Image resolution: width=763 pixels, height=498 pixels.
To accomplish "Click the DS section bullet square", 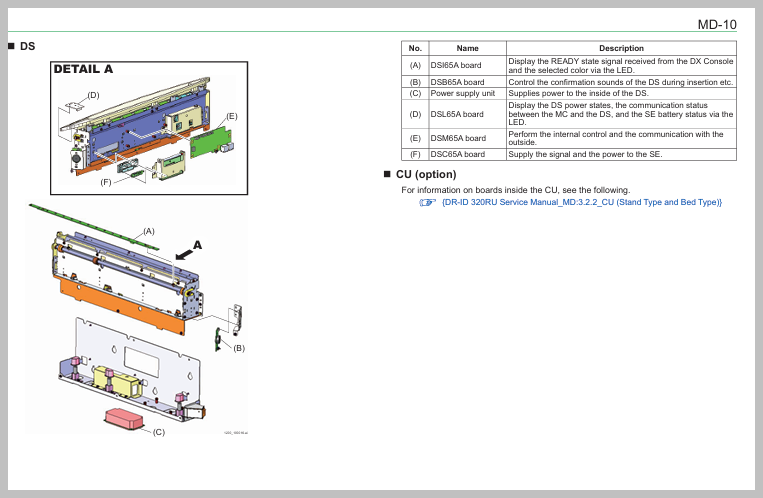I will [x=11, y=46].
